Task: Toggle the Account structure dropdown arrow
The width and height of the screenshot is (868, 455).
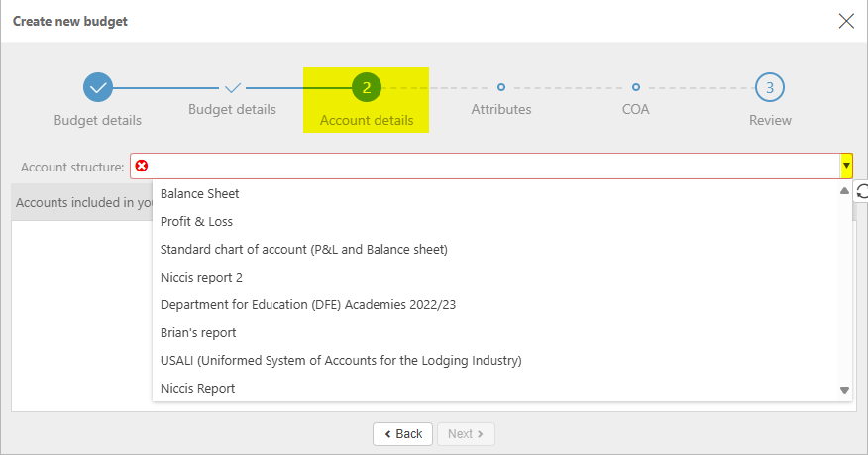Action: pos(846,166)
